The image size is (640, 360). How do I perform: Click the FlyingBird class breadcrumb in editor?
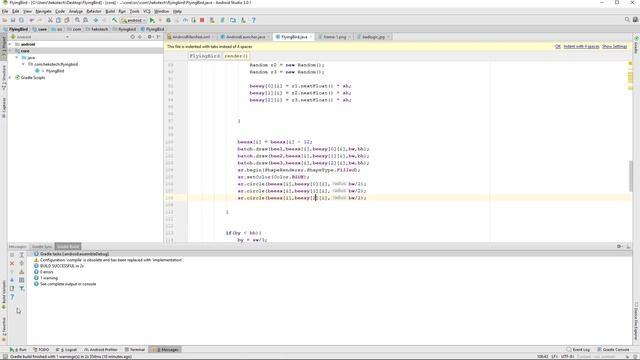point(205,56)
